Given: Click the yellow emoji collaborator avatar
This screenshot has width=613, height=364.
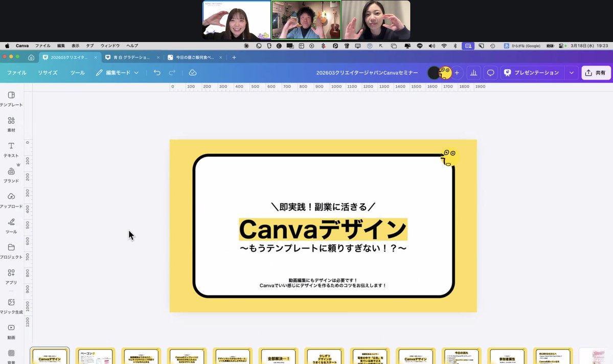Looking at the screenshot, I should 446,73.
